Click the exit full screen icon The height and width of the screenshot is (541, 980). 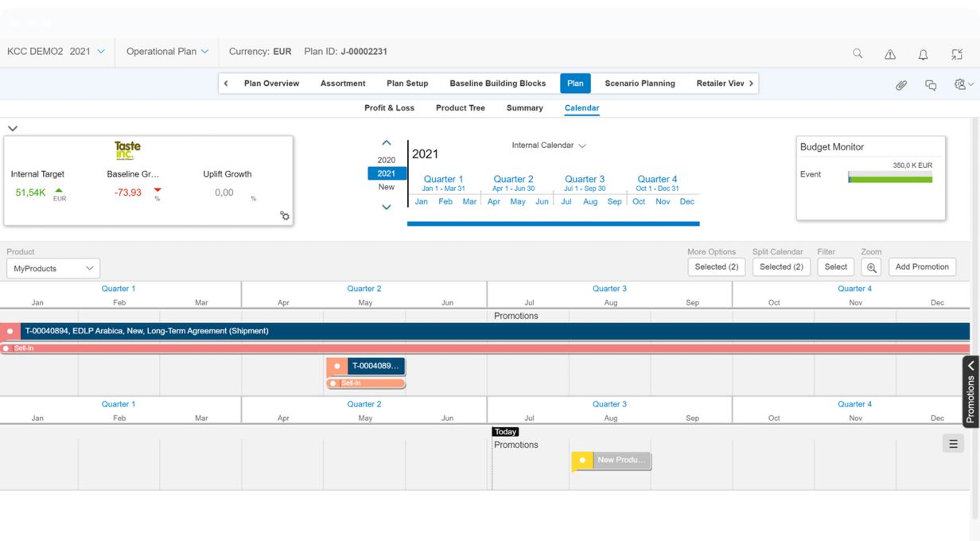point(957,54)
